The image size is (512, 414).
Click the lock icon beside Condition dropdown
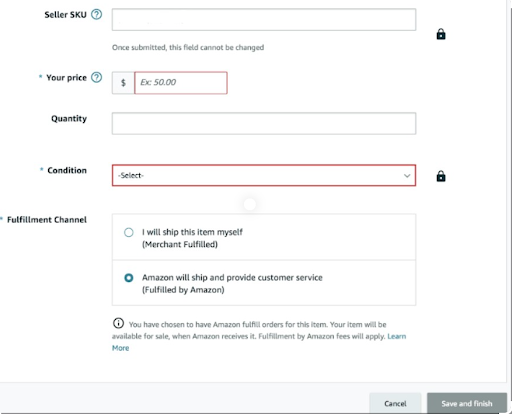coord(441,176)
